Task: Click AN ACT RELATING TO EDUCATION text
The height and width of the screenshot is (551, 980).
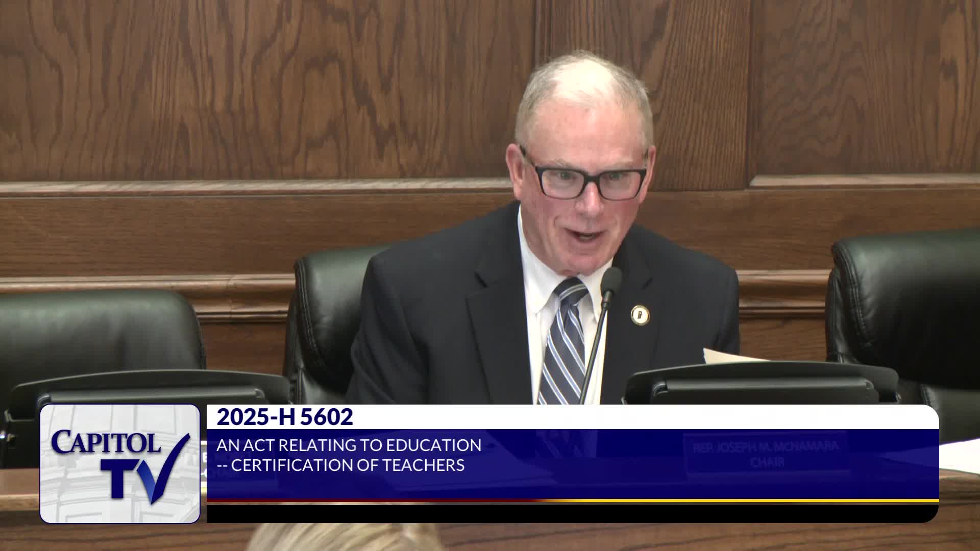Action: pyautogui.click(x=349, y=445)
